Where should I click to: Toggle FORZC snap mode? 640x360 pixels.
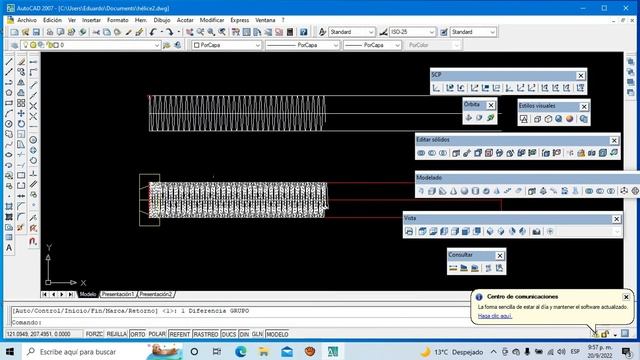point(94,334)
